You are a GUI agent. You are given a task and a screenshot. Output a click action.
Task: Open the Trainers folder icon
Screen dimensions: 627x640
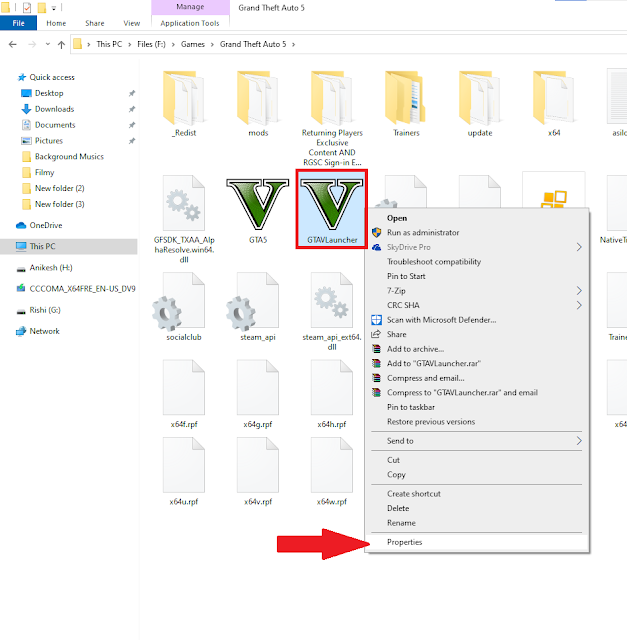(406, 98)
